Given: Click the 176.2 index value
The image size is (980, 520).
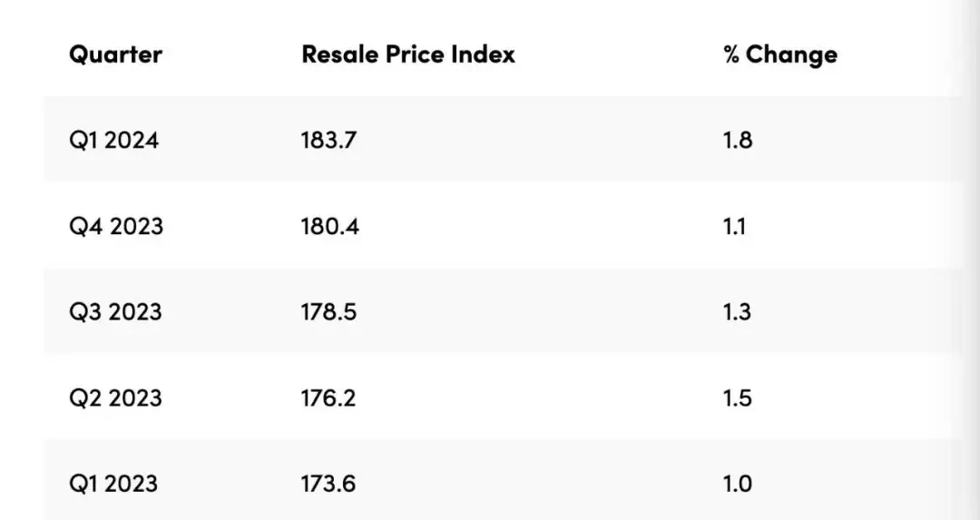Looking at the screenshot, I should tap(328, 397).
